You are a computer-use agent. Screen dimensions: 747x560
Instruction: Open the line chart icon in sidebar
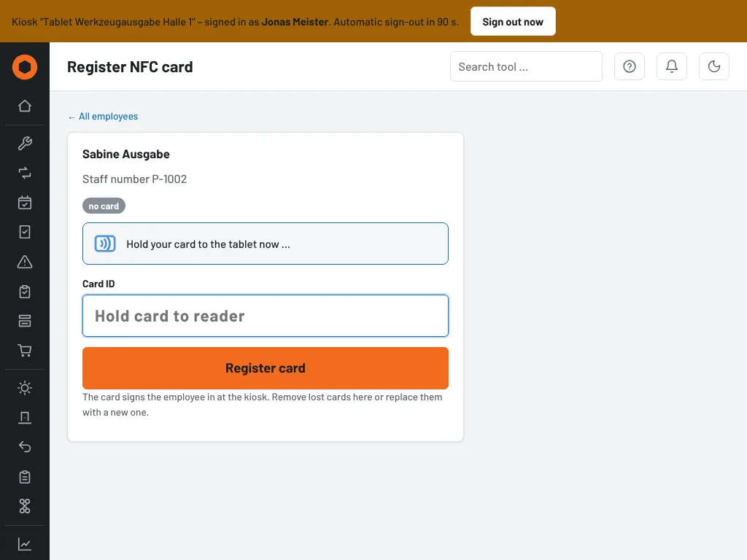coord(25,544)
